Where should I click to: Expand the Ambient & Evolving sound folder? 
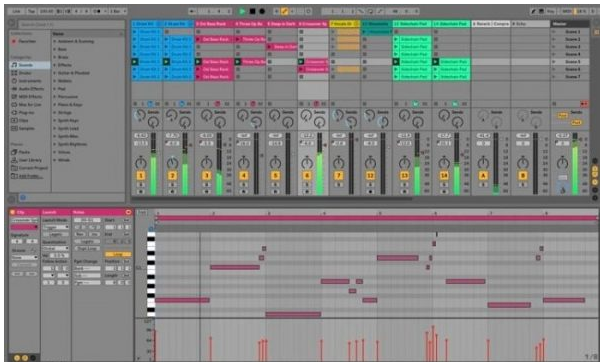click(x=75, y=41)
